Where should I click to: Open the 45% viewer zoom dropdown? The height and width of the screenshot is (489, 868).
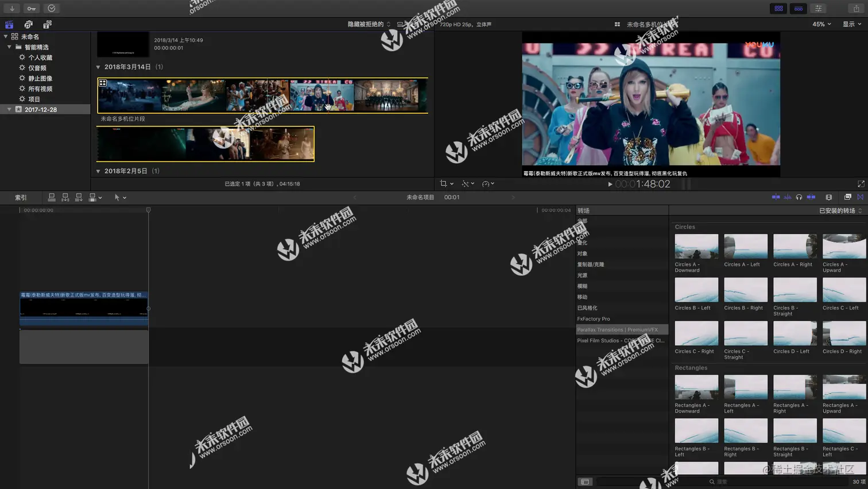(x=821, y=24)
